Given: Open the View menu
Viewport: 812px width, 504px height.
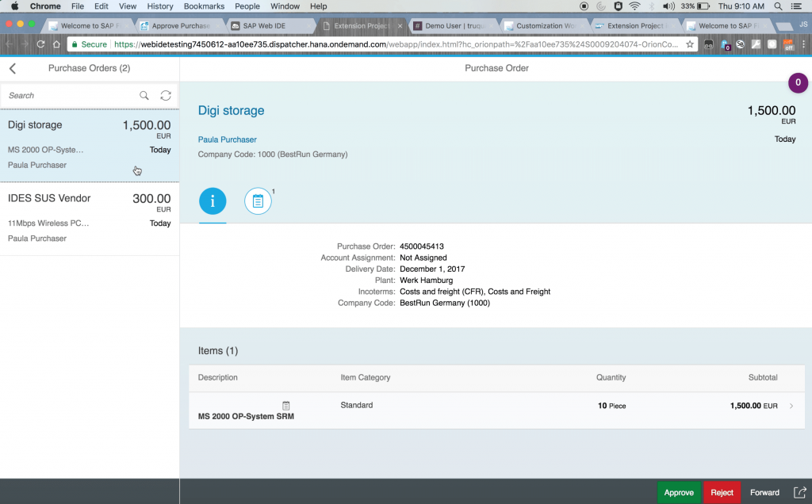Looking at the screenshot, I should click(128, 6).
